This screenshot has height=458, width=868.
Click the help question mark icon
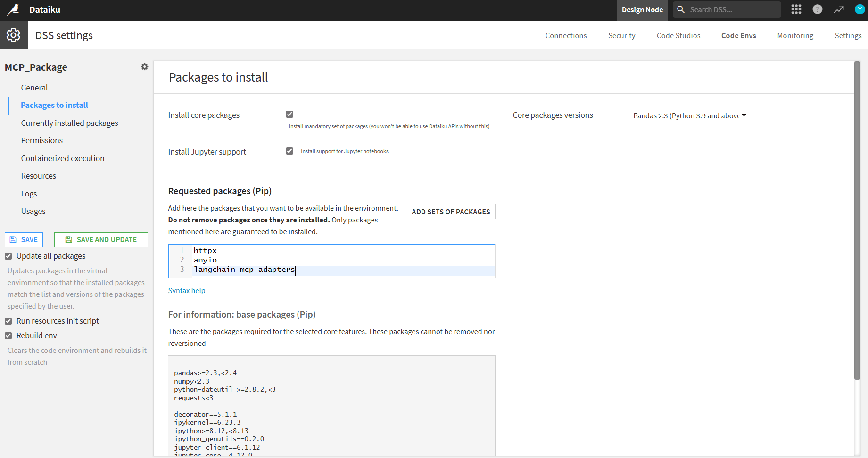coord(817,9)
